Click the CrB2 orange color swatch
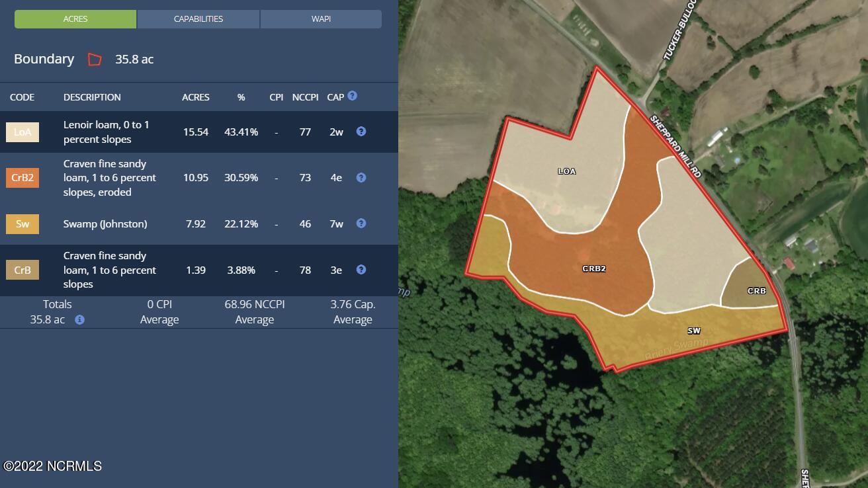Image resolution: width=868 pixels, height=488 pixels. (x=22, y=178)
